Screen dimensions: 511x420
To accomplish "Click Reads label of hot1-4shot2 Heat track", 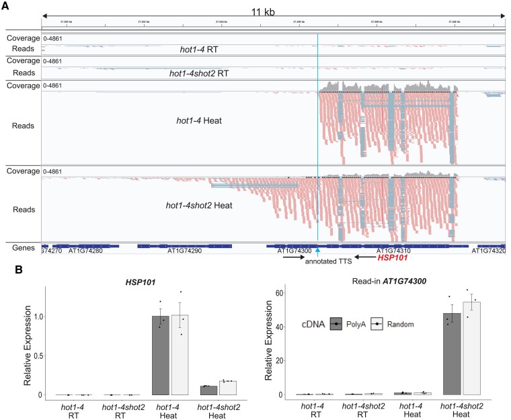I will (24, 210).
